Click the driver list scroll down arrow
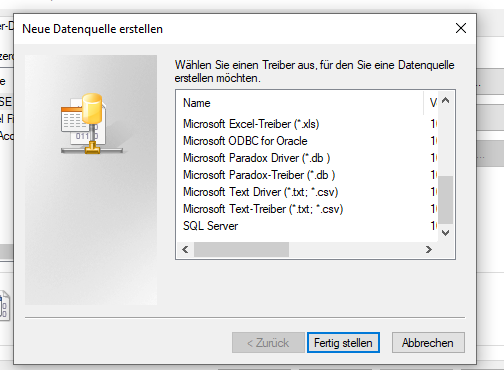Image resolution: width=504 pixels, height=370 pixels. (445, 232)
